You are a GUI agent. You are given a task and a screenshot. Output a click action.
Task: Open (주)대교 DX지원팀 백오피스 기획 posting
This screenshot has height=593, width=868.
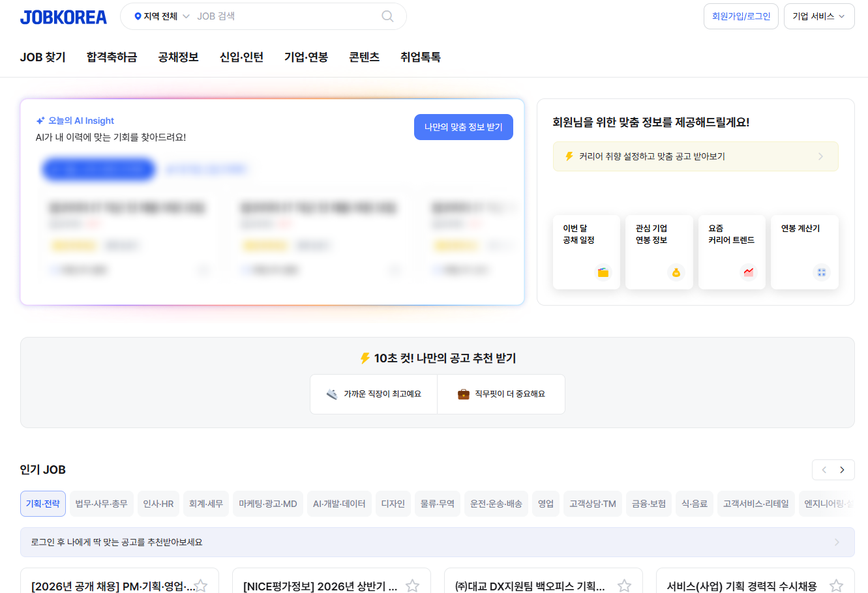(530, 586)
